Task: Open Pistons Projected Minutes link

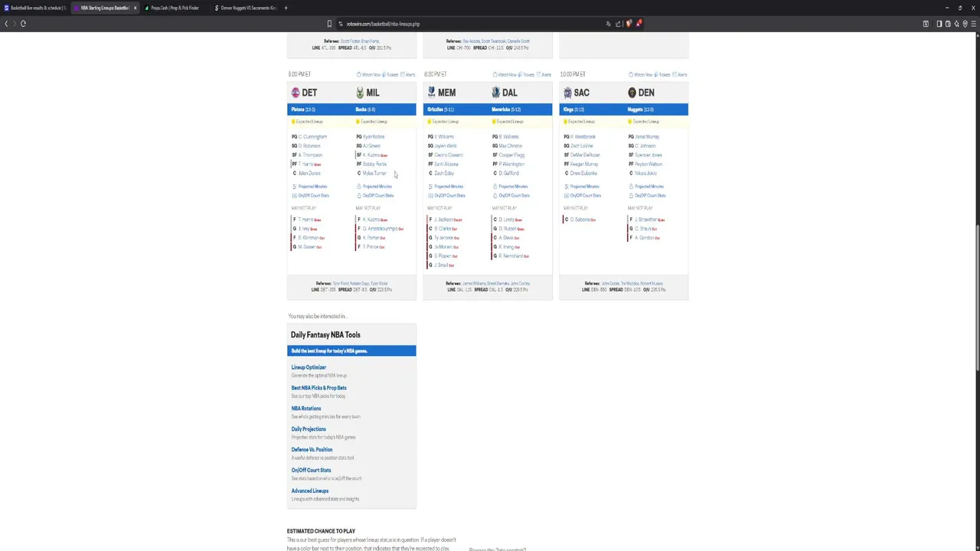Action: click(310, 186)
